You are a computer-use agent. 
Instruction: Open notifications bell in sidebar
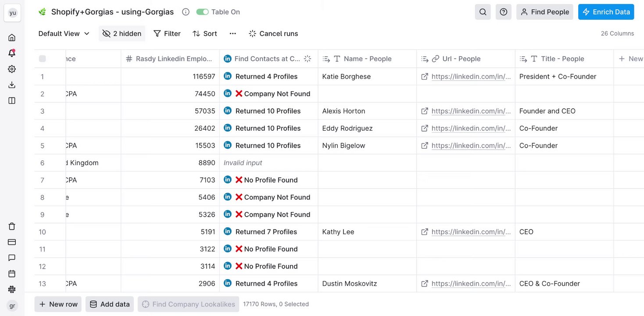pyautogui.click(x=12, y=53)
